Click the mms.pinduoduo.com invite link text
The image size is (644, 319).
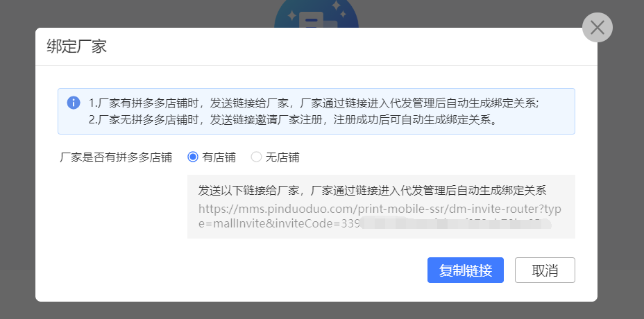coord(379,216)
